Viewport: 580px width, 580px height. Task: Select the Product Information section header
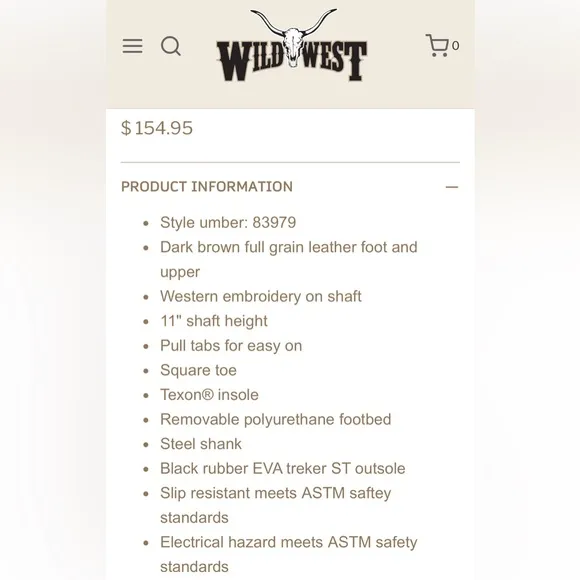coord(207,186)
